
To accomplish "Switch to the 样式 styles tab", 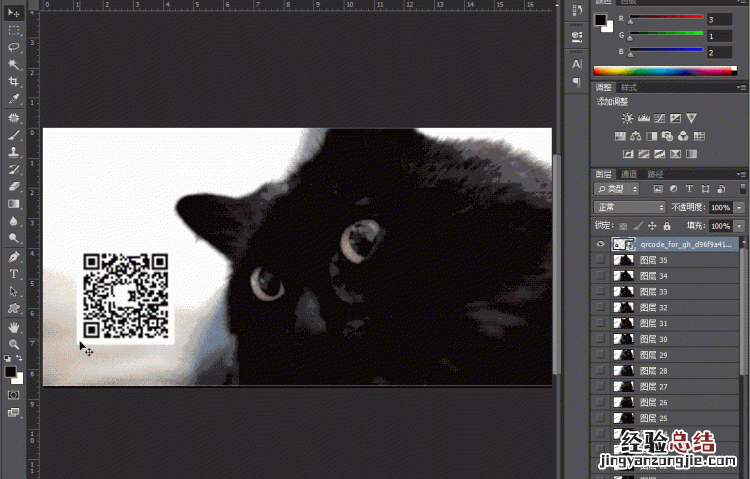I will [629, 88].
